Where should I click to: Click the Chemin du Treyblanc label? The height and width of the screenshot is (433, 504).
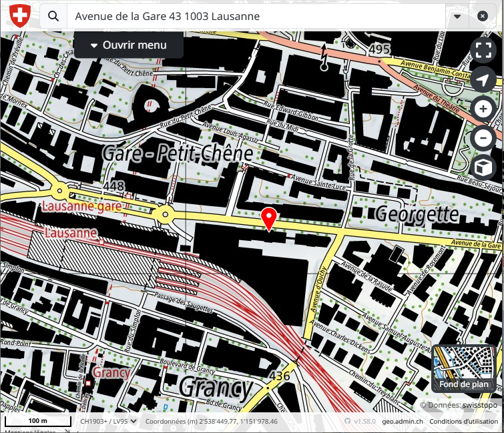375,387
